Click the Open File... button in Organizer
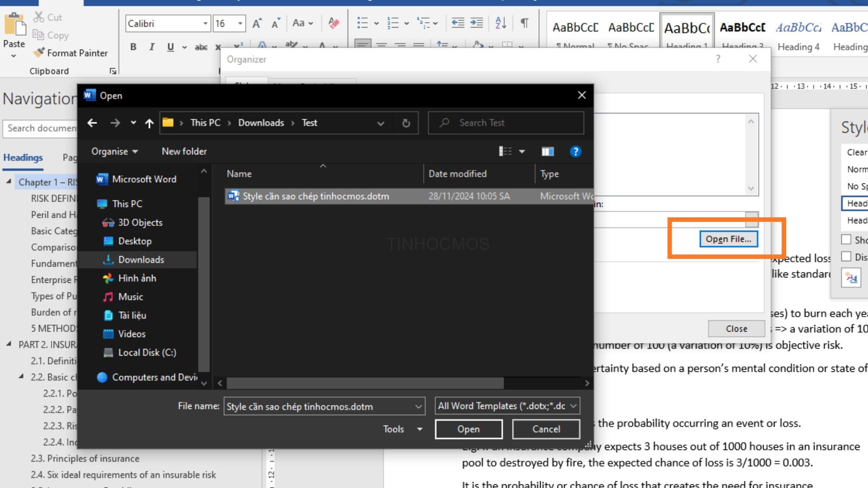The height and width of the screenshot is (488, 868). coord(728,239)
